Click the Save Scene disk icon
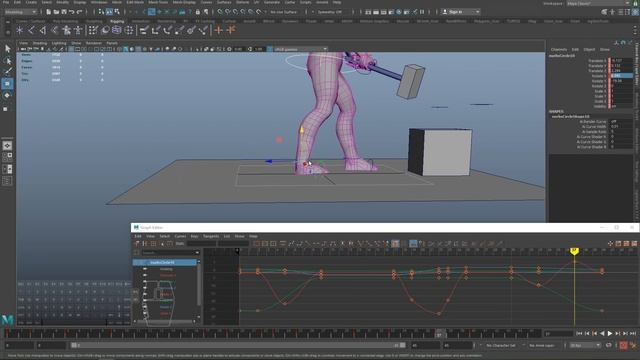The width and height of the screenshot is (640, 360). (64, 12)
